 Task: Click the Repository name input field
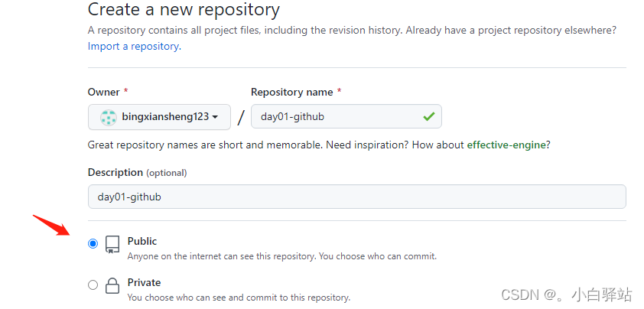point(346,117)
